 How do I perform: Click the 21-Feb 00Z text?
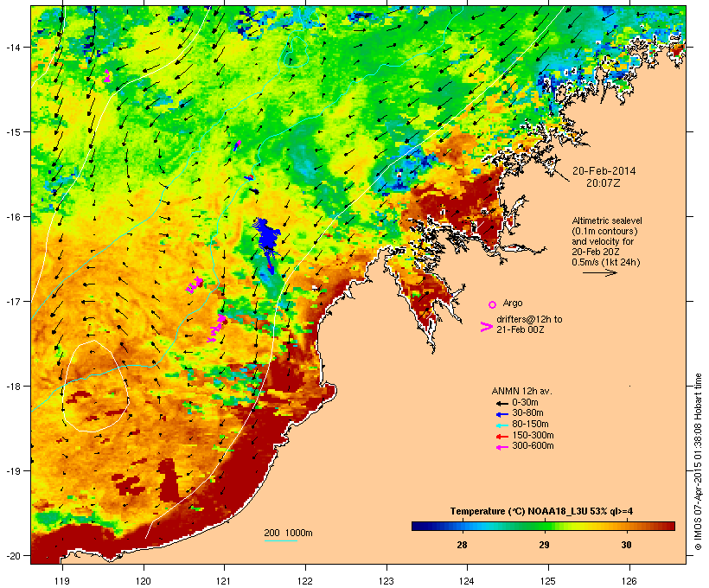click(520, 329)
